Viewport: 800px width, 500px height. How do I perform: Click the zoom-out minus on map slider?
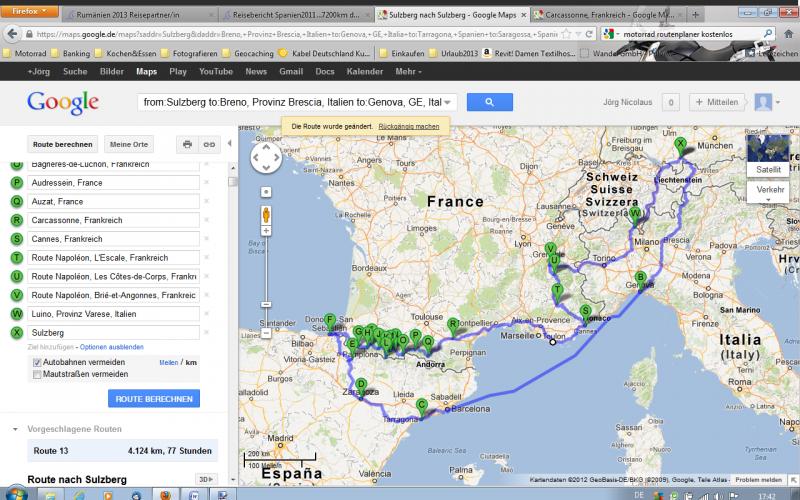266,333
